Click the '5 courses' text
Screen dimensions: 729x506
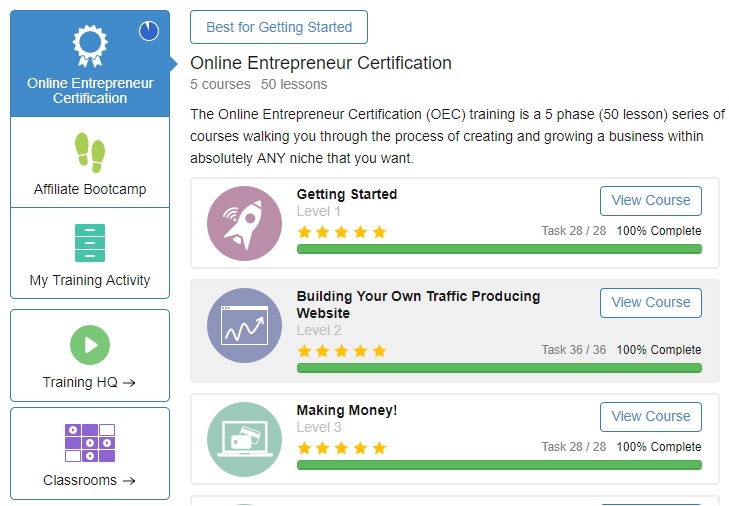[220, 84]
